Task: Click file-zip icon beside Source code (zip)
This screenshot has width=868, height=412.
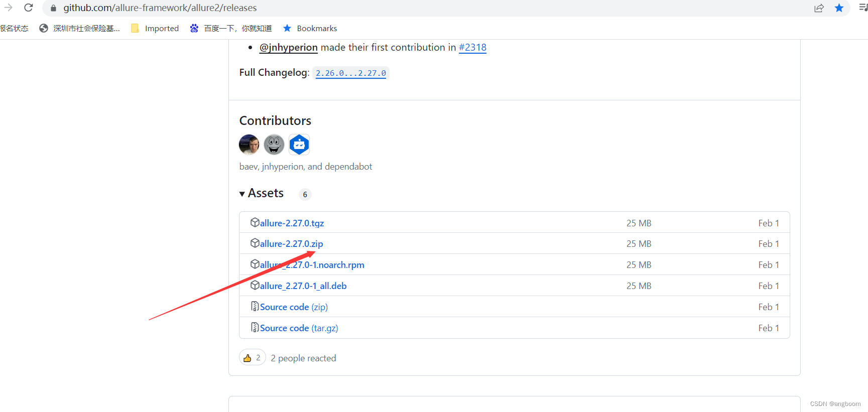Action: pos(255,306)
